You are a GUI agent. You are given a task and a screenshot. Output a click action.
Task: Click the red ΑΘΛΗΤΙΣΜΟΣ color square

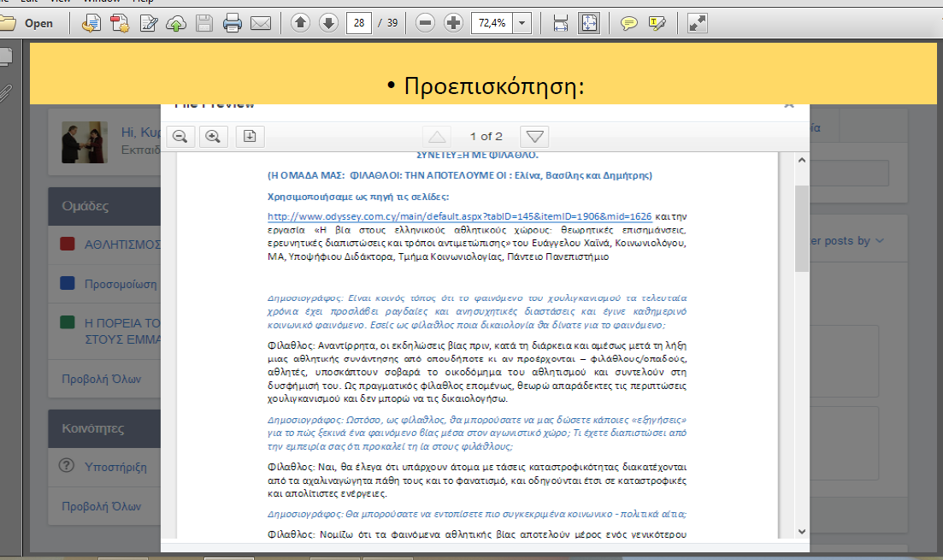(68, 244)
